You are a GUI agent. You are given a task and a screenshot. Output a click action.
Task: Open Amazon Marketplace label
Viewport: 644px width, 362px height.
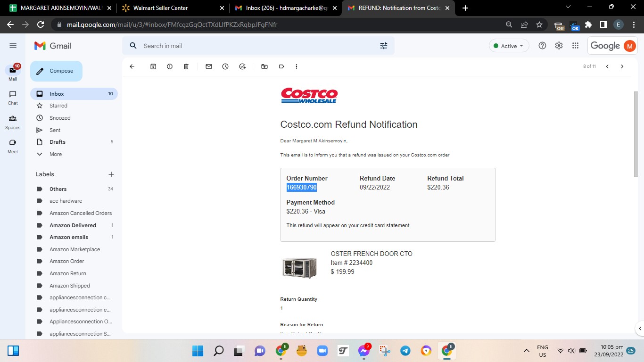(74, 249)
